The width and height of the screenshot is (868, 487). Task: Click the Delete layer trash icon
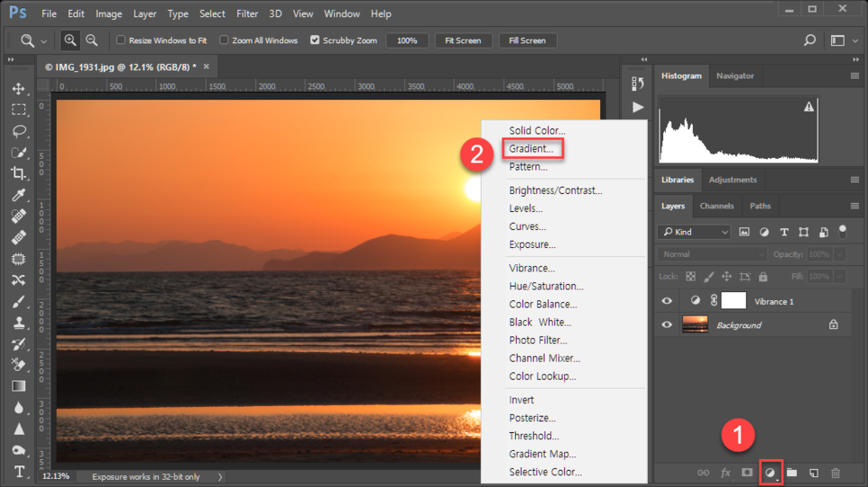pos(836,473)
